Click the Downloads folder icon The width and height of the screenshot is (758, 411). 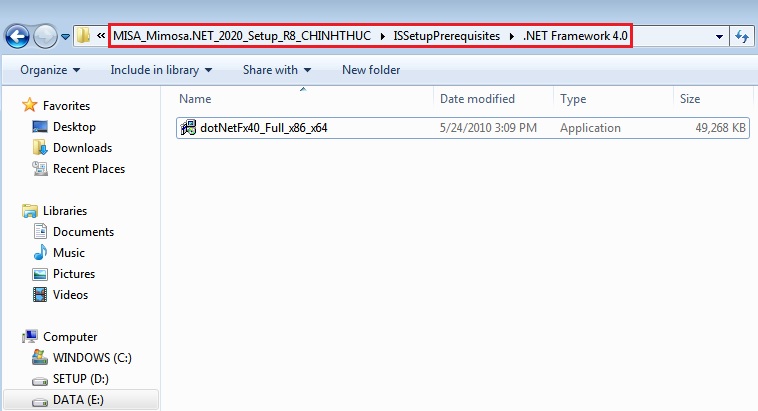(x=40, y=147)
